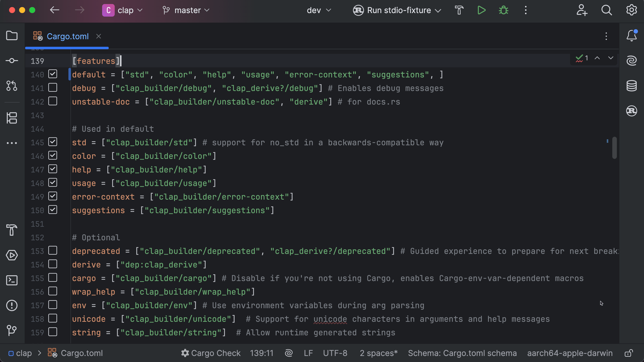Enable the debug feature checkbox
Viewport: 644px width, 362px height.
point(53,88)
